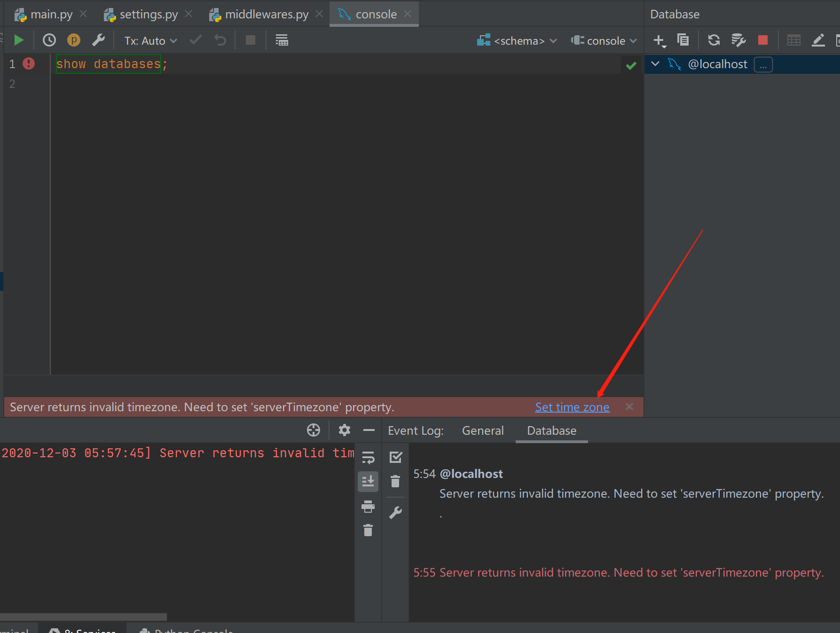This screenshot has height=633, width=840.
Task: Close the main.py tab
Action: coord(83,14)
